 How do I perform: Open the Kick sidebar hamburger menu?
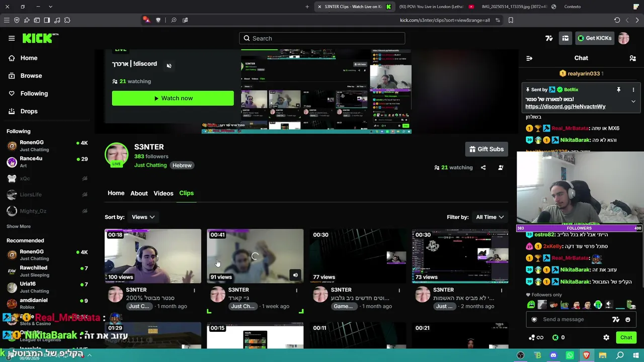coord(12,38)
